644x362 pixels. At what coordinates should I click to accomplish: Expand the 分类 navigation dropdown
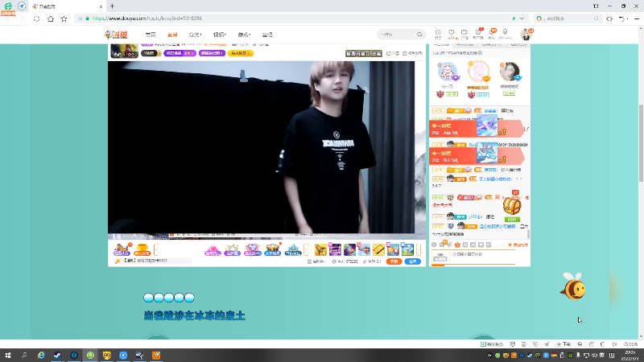pos(195,35)
